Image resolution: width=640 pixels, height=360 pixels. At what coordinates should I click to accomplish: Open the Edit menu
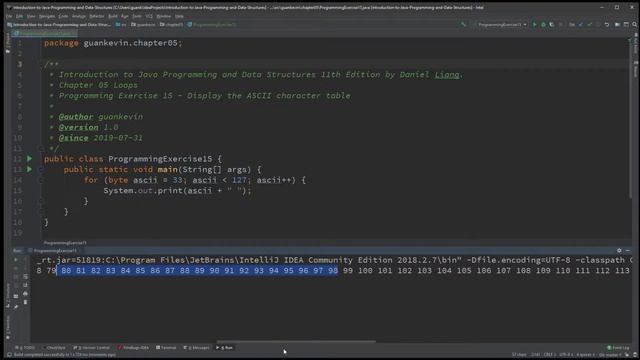[x=19, y=16]
